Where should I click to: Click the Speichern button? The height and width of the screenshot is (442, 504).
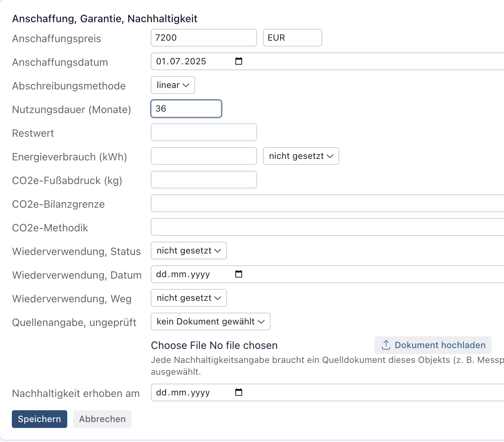pyautogui.click(x=40, y=419)
